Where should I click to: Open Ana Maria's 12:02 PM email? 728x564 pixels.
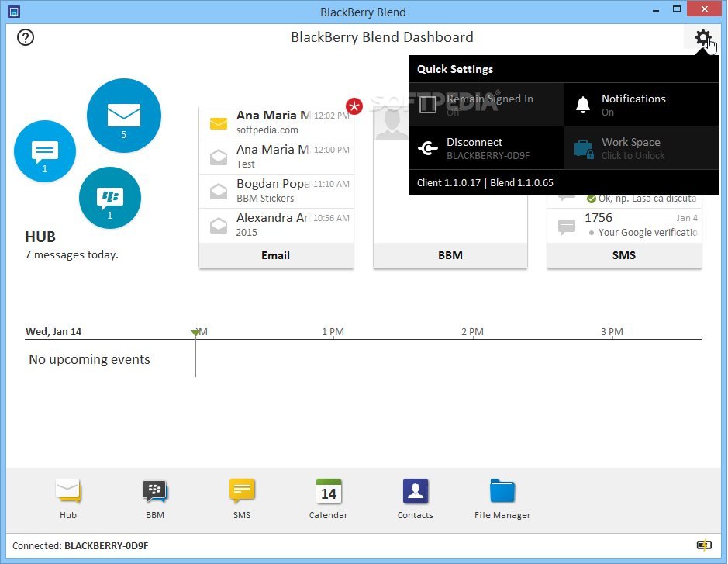[x=276, y=123]
